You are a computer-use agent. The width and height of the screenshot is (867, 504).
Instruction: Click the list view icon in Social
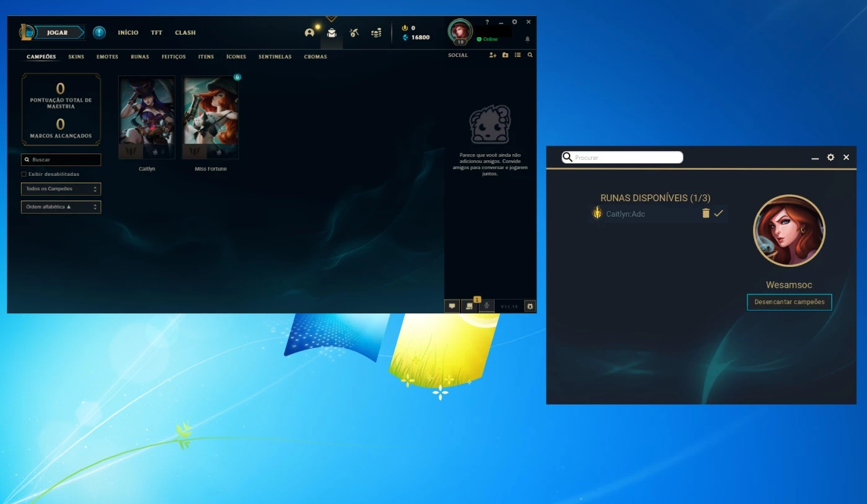pos(517,55)
